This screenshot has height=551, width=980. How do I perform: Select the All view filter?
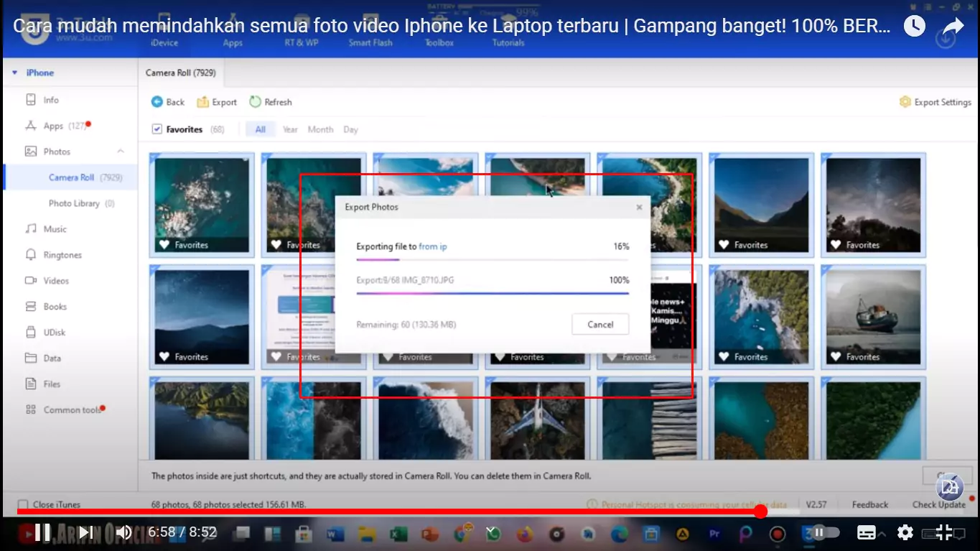(x=260, y=129)
